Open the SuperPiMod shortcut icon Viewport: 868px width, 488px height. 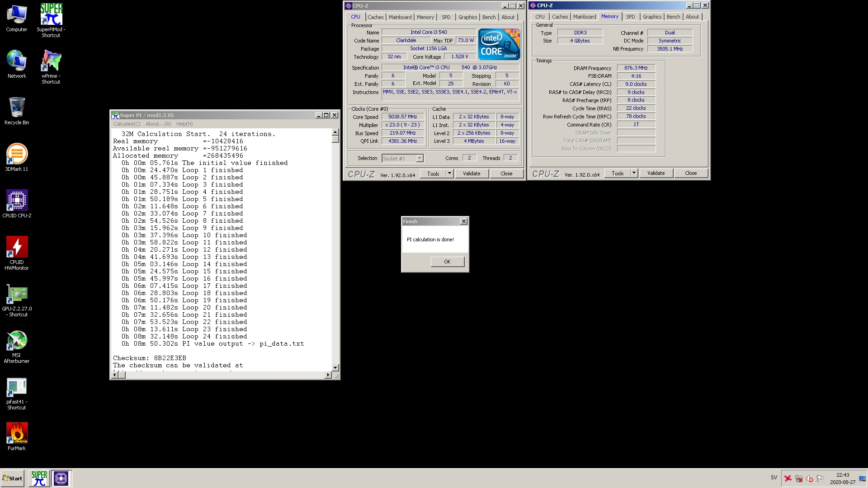[x=51, y=20]
